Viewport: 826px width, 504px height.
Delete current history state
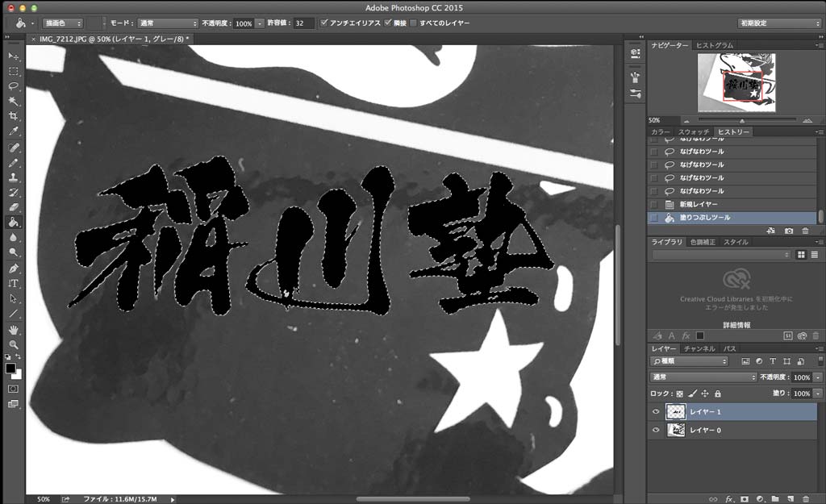tap(806, 231)
